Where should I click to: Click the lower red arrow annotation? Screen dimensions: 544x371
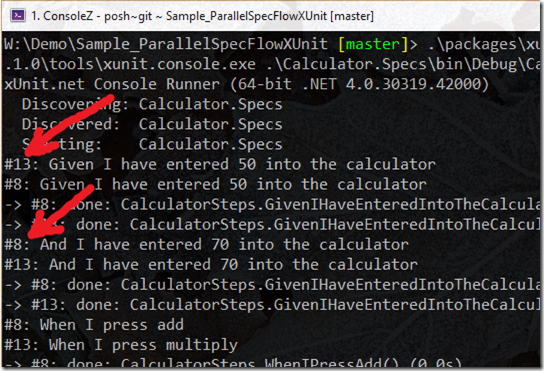coord(61,212)
